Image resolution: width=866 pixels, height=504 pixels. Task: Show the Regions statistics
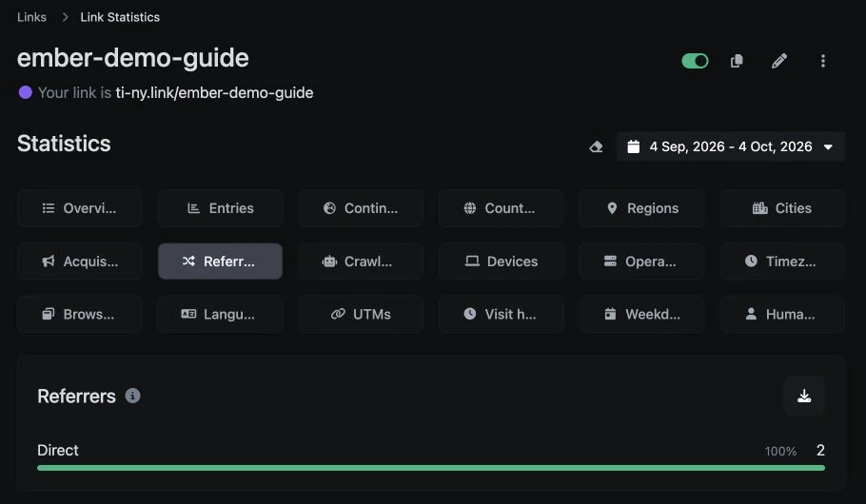click(x=641, y=208)
